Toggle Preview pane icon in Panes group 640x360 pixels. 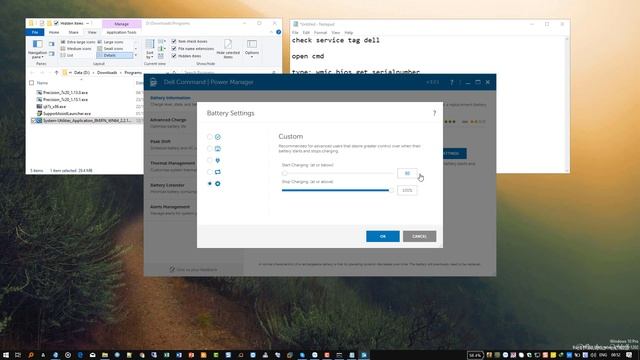(51, 44)
